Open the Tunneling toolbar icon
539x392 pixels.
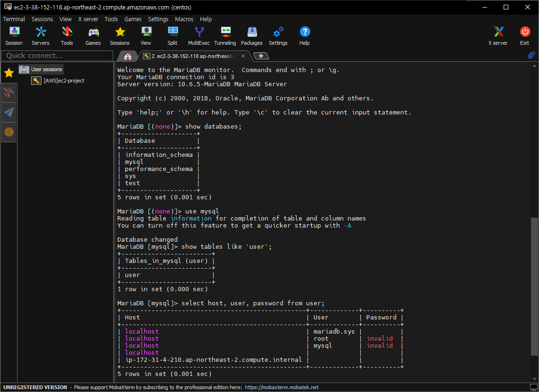(225, 36)
